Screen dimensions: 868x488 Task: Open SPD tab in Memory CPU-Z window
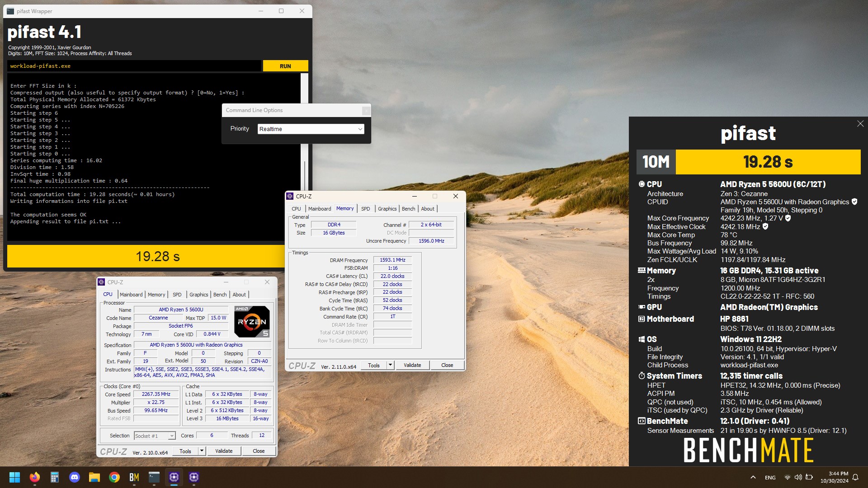(365, 209)
